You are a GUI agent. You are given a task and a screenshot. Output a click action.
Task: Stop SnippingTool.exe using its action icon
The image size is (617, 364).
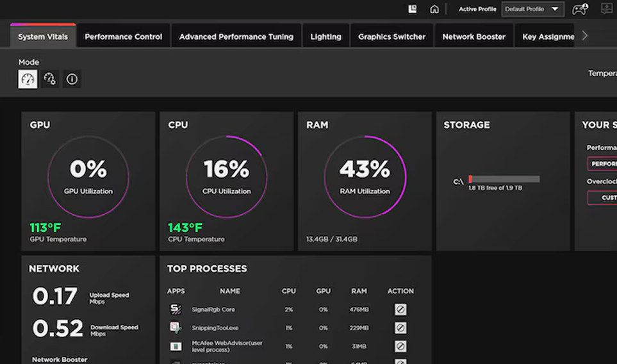(400, 328)
